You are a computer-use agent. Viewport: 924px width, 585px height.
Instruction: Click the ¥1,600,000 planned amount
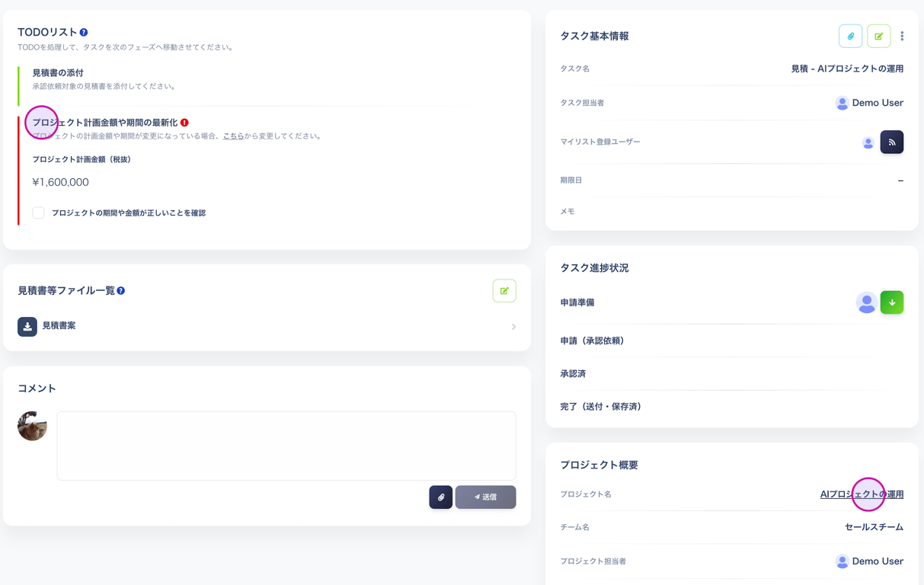point(61,182)
